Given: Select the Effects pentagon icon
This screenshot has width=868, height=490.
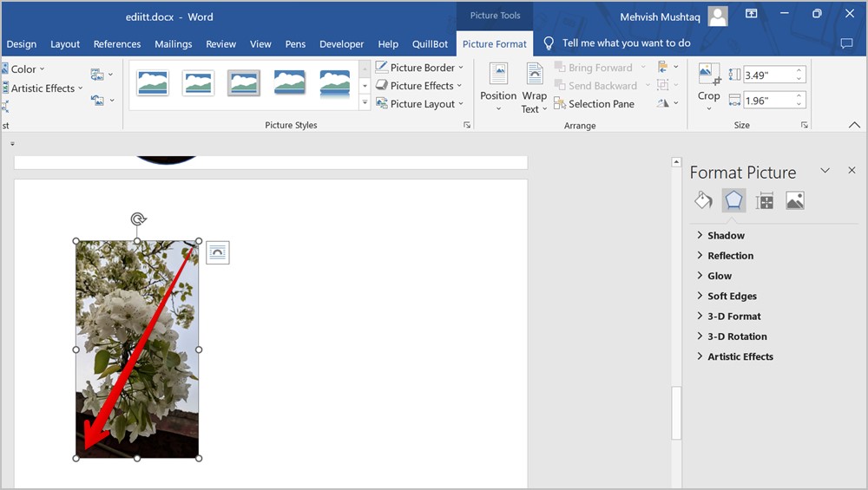Looking at the screenshot, I should pyautogui.click(x=733, y=201).
